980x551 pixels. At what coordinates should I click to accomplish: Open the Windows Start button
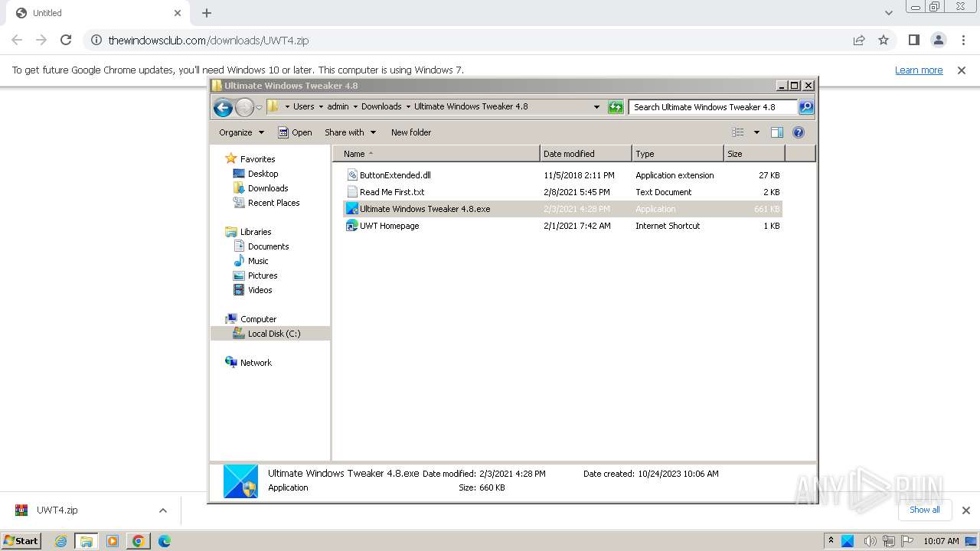pos(21,540)
